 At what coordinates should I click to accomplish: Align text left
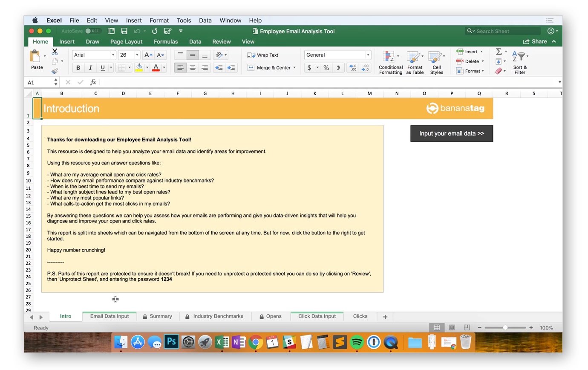[x=180, y=68]
